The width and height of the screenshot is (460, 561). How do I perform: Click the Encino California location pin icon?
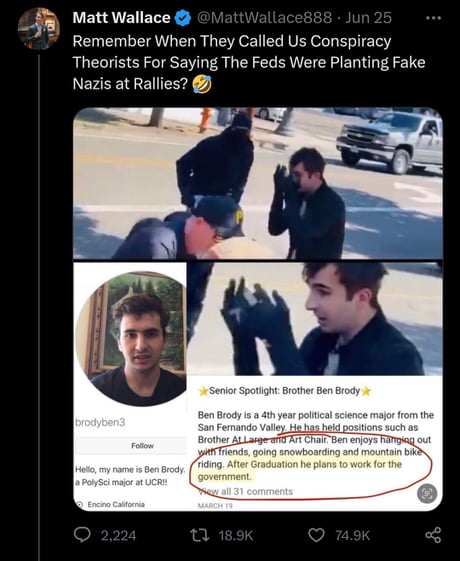[x=80, y=504]
